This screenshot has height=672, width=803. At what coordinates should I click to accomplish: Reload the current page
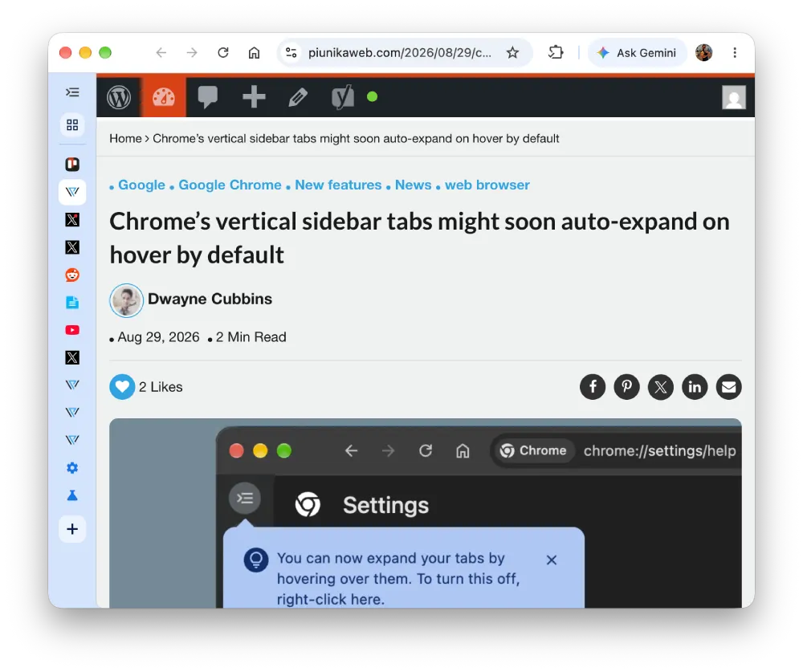(222, 52)
